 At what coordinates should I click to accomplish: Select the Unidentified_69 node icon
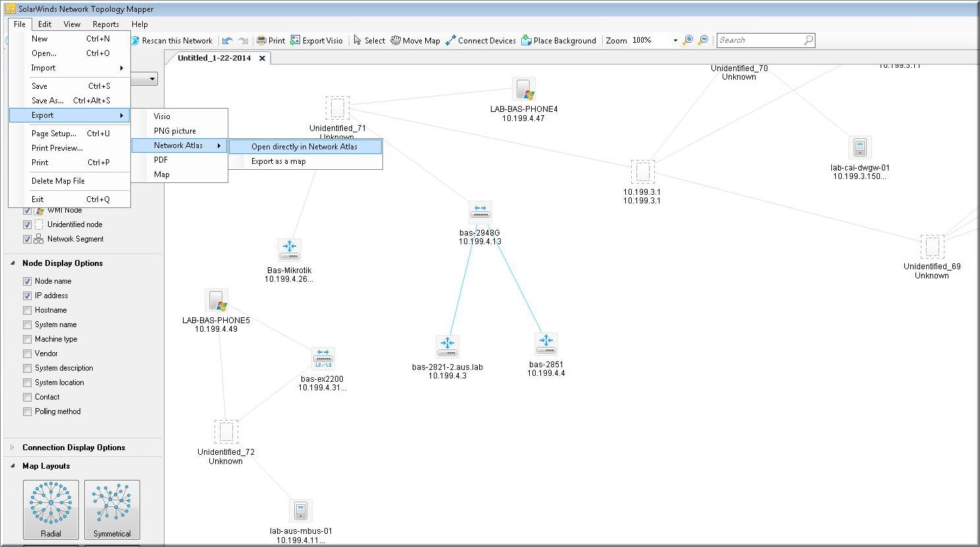tap(932, 247)
